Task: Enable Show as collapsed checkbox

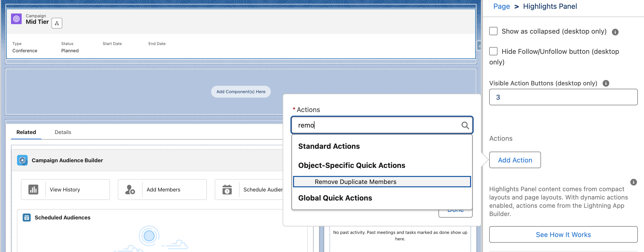Action: point(493,31)
